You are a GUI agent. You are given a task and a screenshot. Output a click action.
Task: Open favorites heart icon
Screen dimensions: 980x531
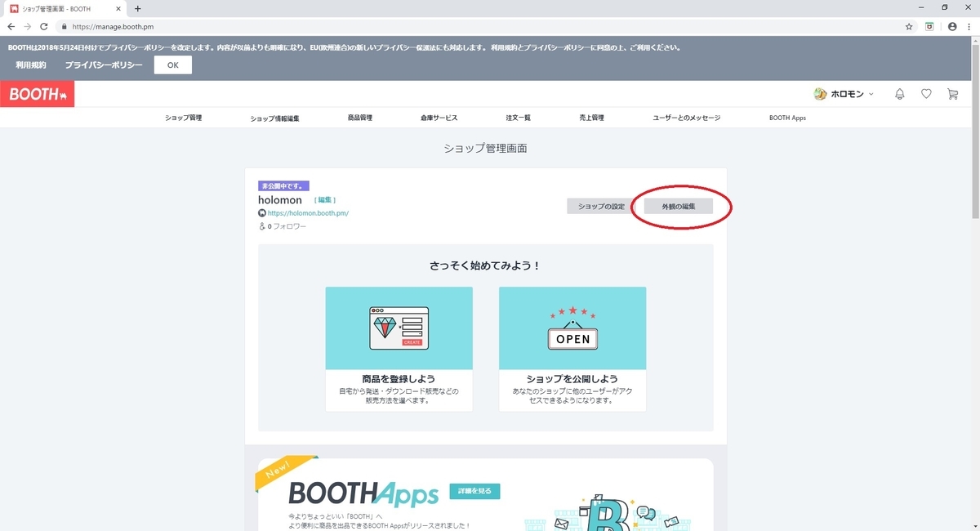click(926, 94)
